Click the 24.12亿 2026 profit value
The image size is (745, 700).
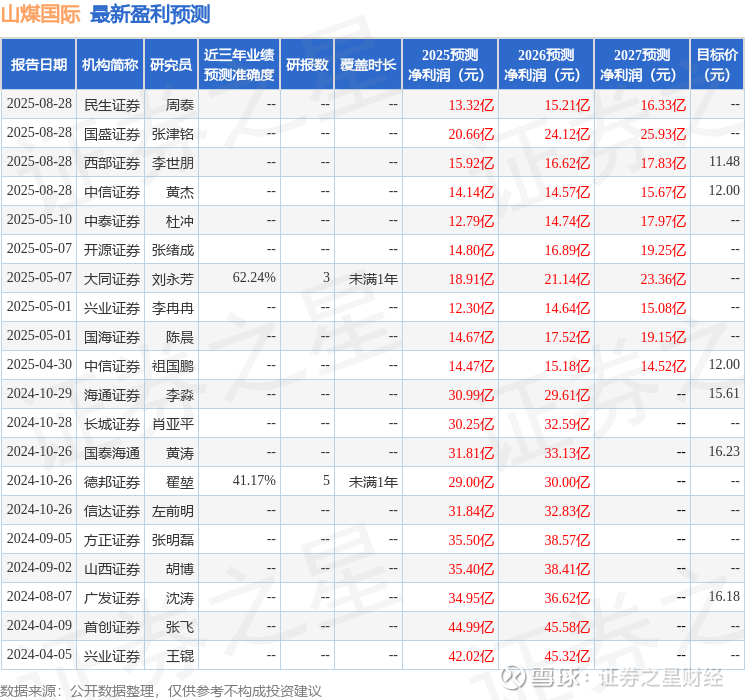point(567,134)
